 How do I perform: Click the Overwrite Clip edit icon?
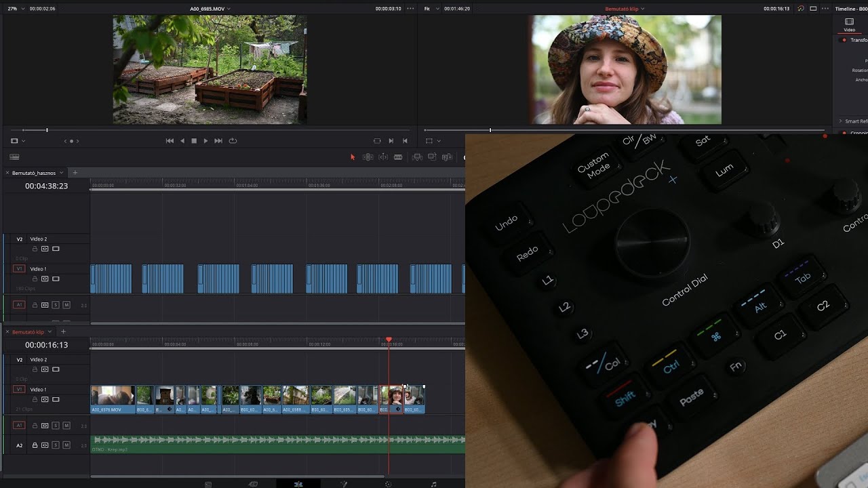tap(432, 157)
